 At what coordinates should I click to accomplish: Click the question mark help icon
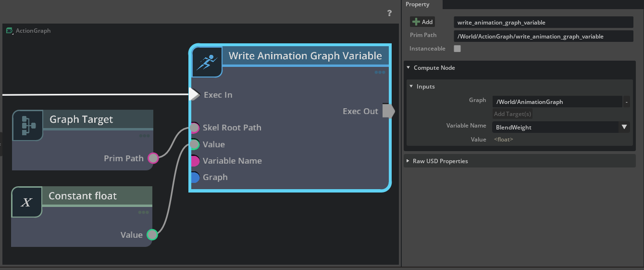(x=389, y=13)
